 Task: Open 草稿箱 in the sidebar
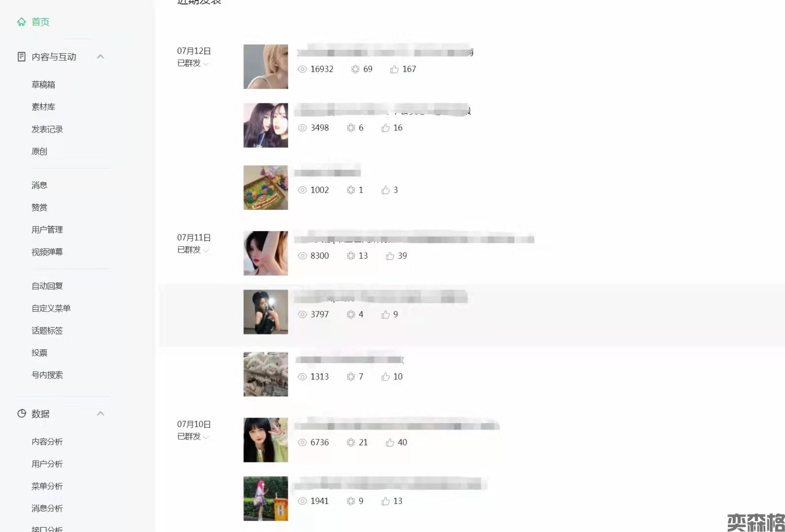click(x=43, y=85)
